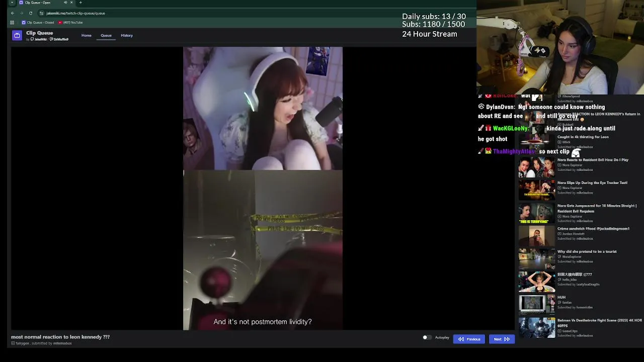
Task: Open the Clip Queue - Closed bookmark
Action: (38, 23)
